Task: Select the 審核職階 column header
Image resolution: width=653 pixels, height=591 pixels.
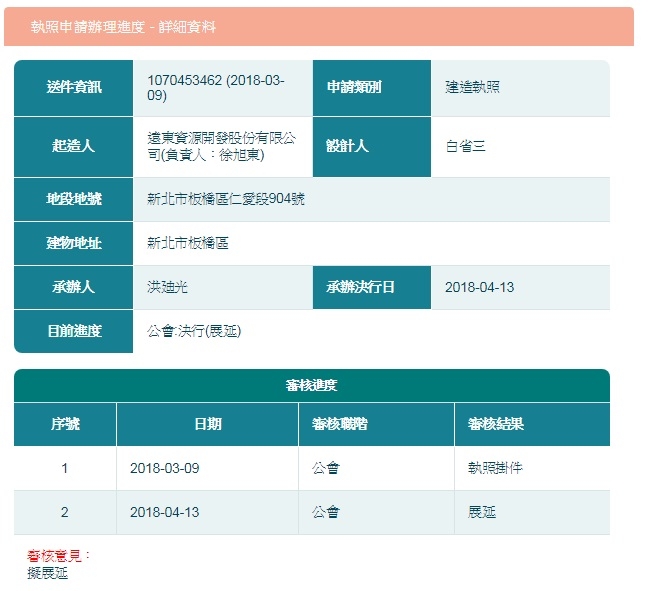Action: [x=376, y=424]
